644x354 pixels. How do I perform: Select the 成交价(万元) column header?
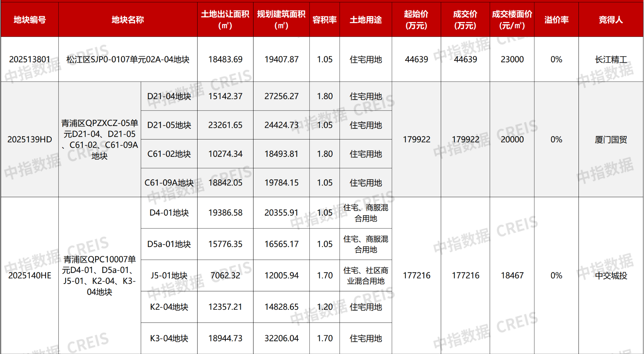(465, 19)
